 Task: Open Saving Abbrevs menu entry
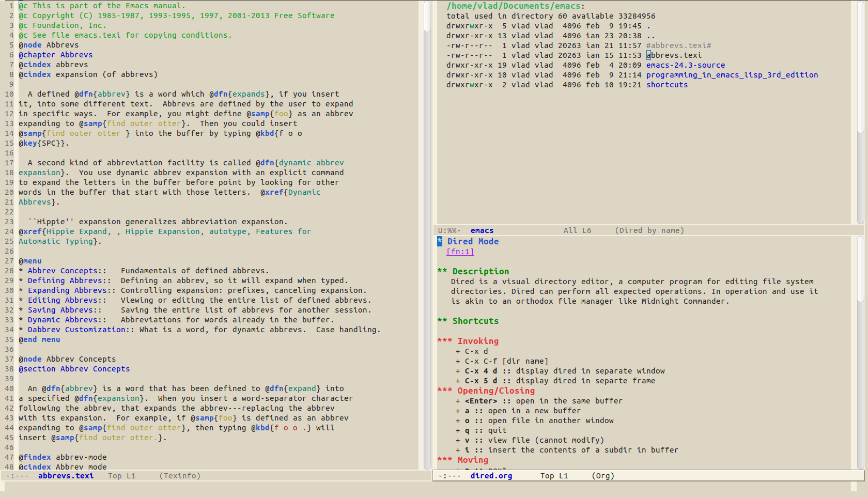point(60,310)
